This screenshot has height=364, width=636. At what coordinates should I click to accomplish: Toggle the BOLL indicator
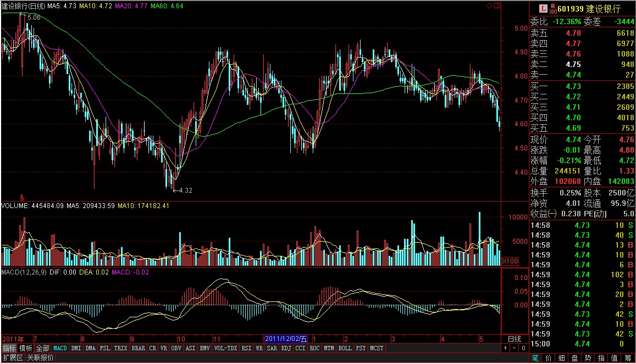345,348
